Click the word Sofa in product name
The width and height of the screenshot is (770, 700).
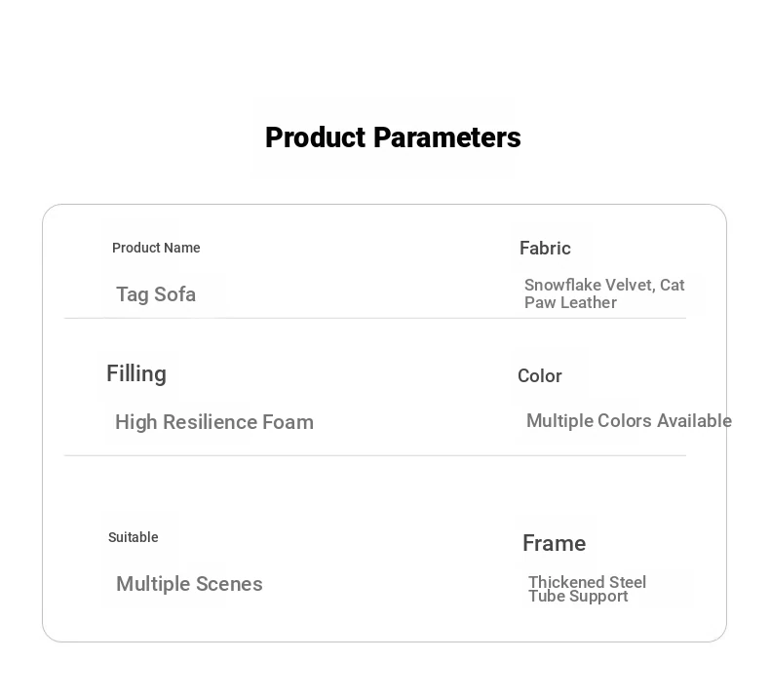click(175, 294)
